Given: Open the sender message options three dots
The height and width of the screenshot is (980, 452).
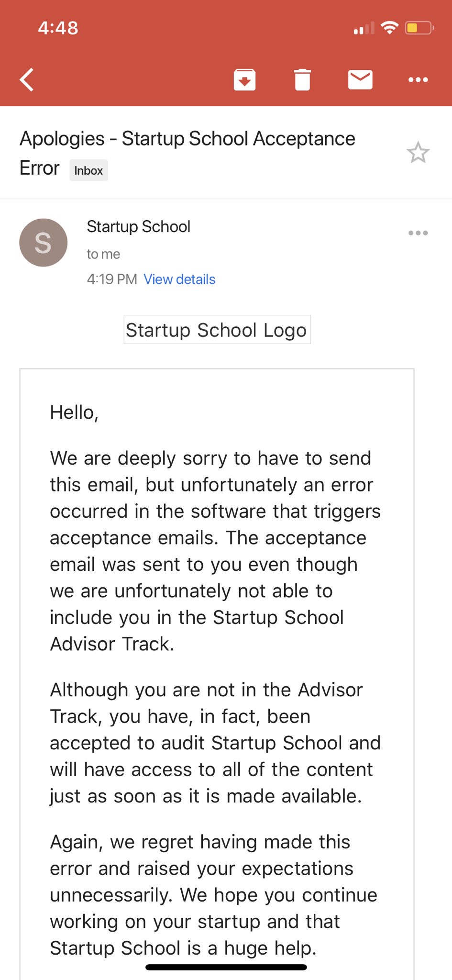Looking at the screenshot, I should coord(418,233).
